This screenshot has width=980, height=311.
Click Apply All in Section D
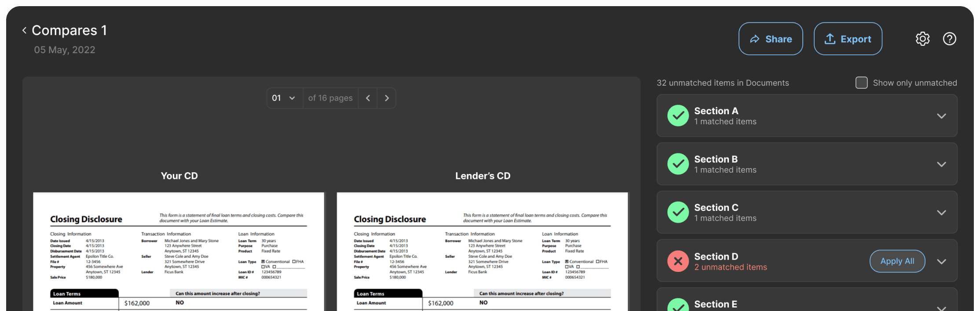pyautogui.click(x=897, y=261)
